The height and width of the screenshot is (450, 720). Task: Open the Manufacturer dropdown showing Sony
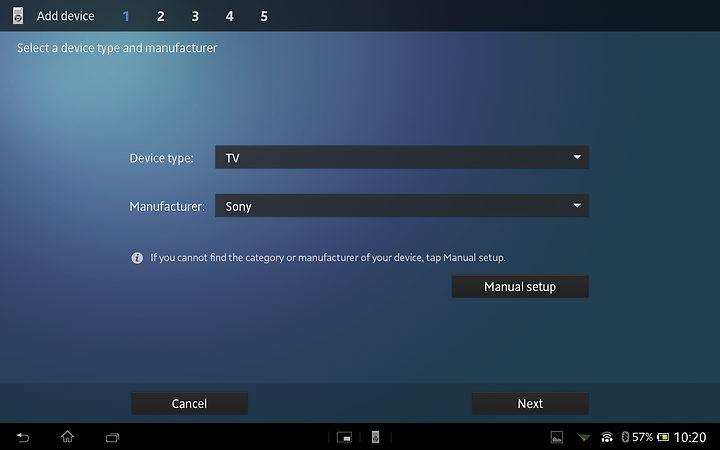coord(402,206)
